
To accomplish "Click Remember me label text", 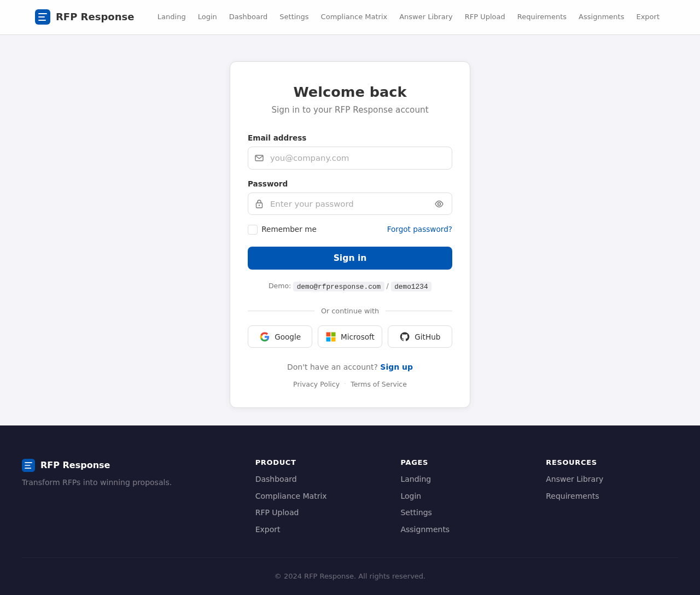I will [289, 229].
